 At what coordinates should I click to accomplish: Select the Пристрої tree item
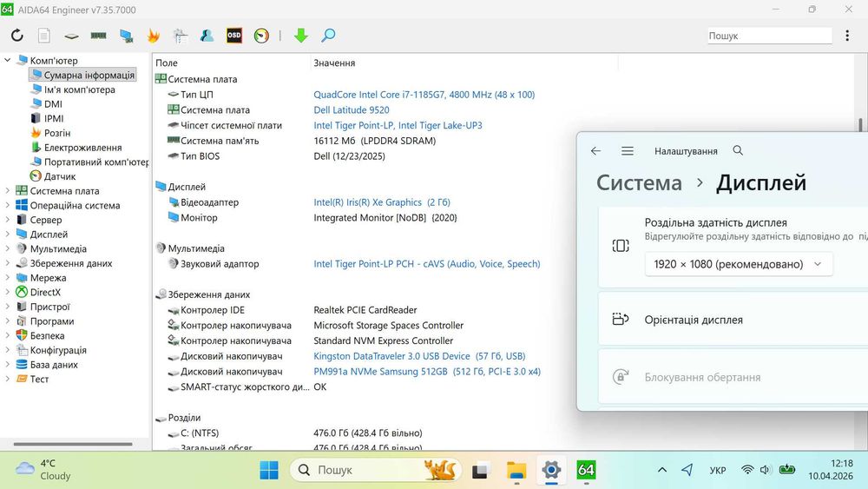click(x=49, y=307)
